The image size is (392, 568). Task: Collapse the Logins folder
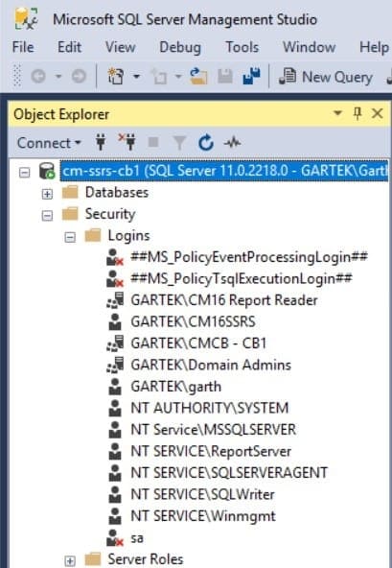coord(70,237)
